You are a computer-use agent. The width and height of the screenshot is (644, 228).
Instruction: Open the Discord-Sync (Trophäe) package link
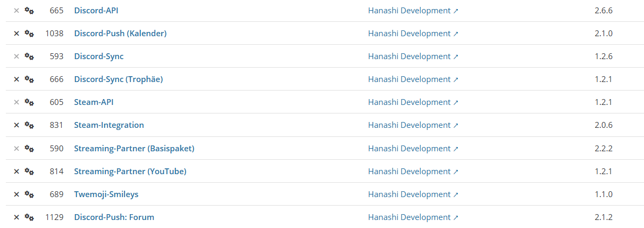[x=118, y=79]
